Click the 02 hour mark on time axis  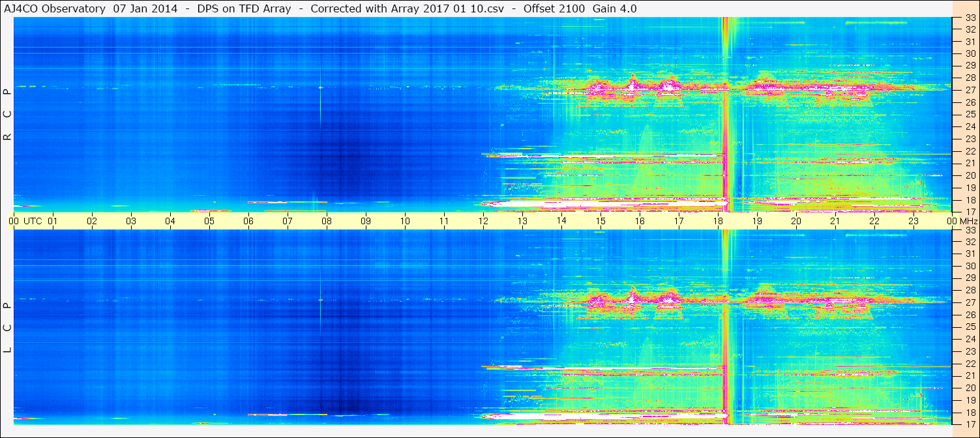pos(92,221)
